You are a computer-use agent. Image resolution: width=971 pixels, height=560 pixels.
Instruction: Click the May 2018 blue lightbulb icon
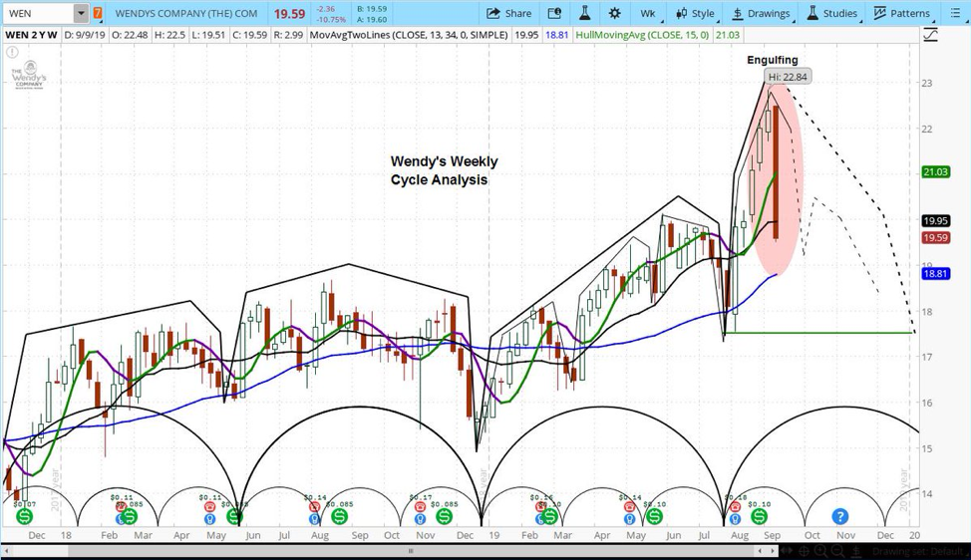pos(210,519)
